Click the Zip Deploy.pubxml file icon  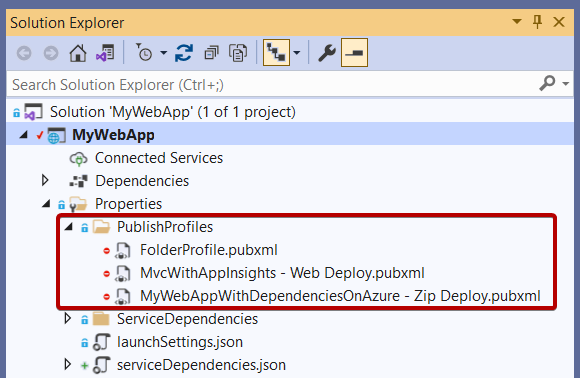point(123,297)
